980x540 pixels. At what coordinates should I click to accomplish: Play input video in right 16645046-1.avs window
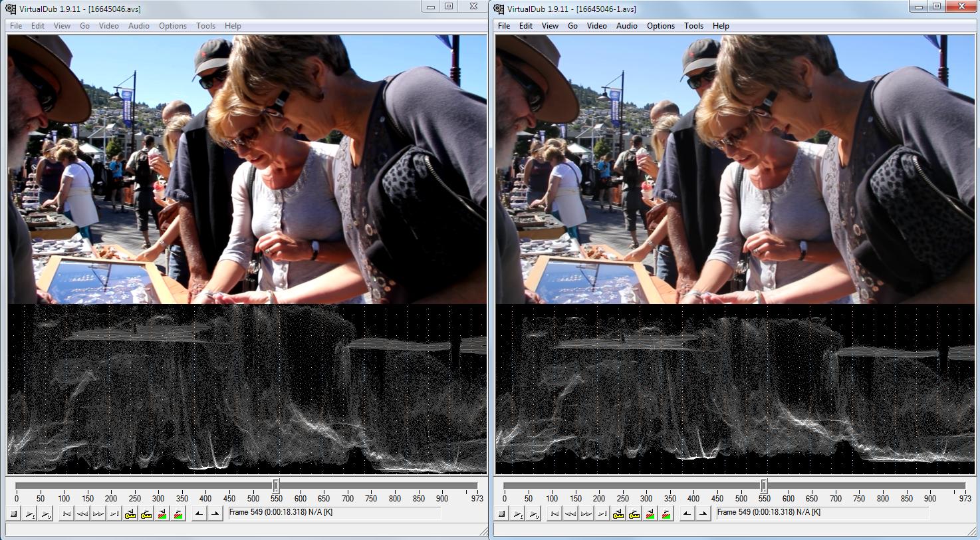point(518,513)
